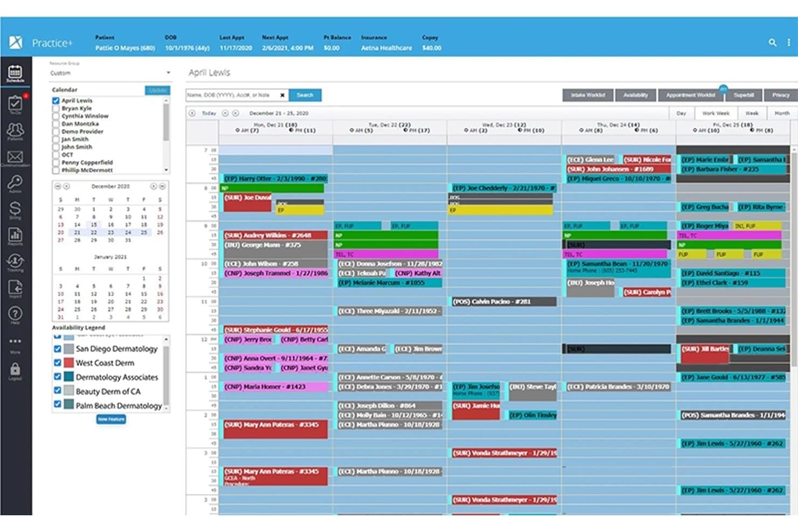
Task: Jump to Today in the schedule
Action: click(x=209, y=113)
